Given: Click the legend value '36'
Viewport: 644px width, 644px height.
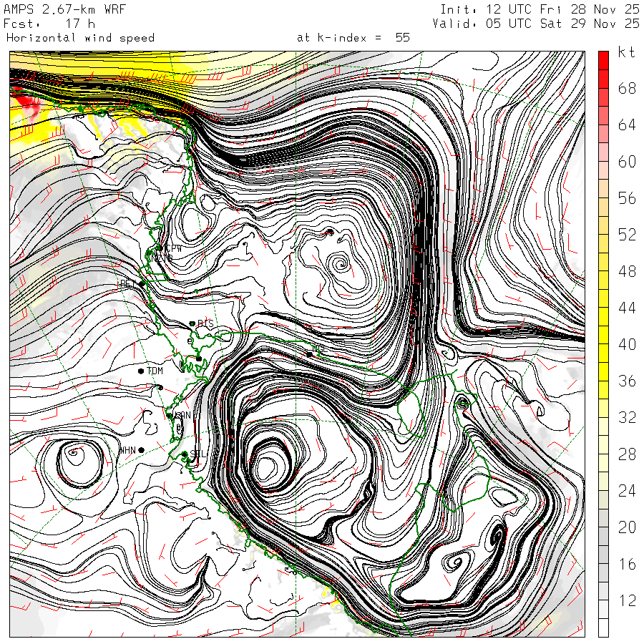Looking at the screenshot, I should 627,381.
